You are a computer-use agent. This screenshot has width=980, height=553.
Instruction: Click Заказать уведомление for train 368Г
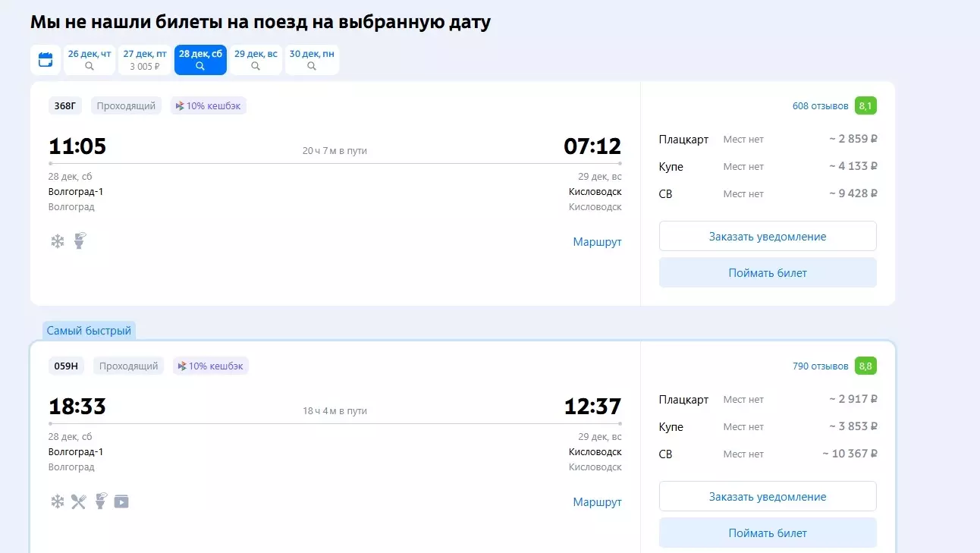click(768, 236)
